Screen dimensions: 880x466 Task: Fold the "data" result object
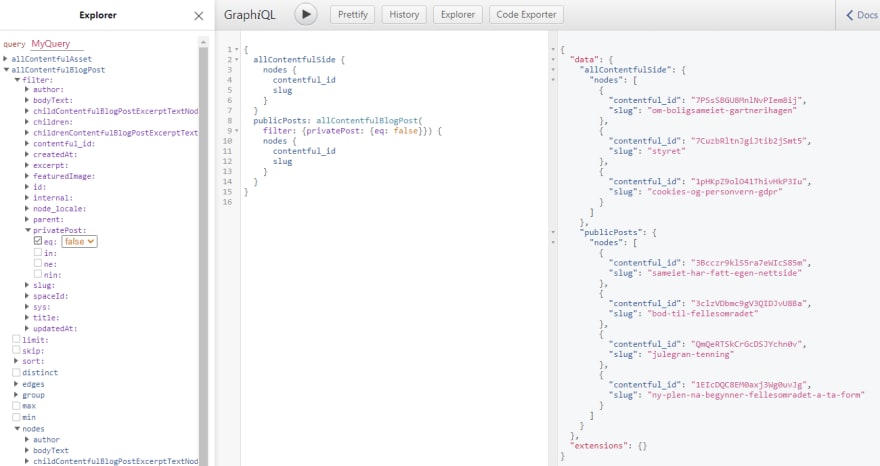553,60
